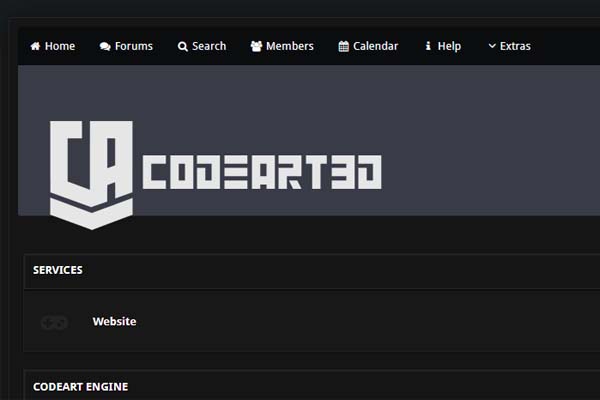Image resolution: width=600 pixels, height=400 pixels.
Task: Click the gamepad icon beside Website
Action: (54, 322)
